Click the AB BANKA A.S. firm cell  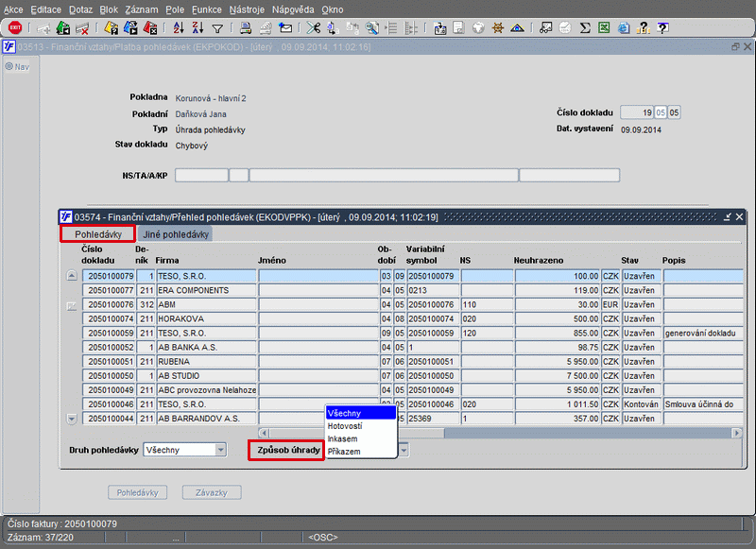[206, 348]
